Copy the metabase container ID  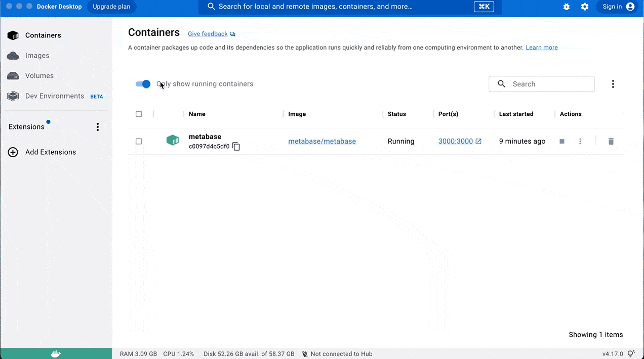pos(236,147)
